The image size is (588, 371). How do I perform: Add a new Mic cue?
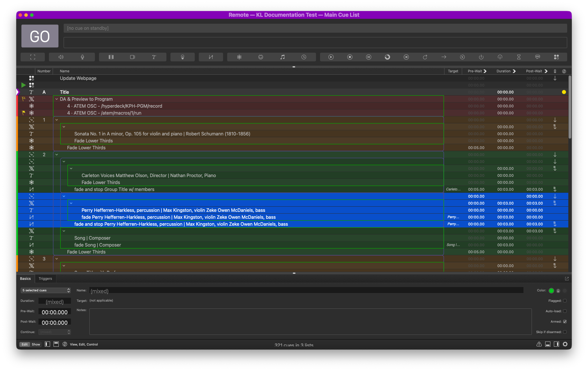[82, 57]
